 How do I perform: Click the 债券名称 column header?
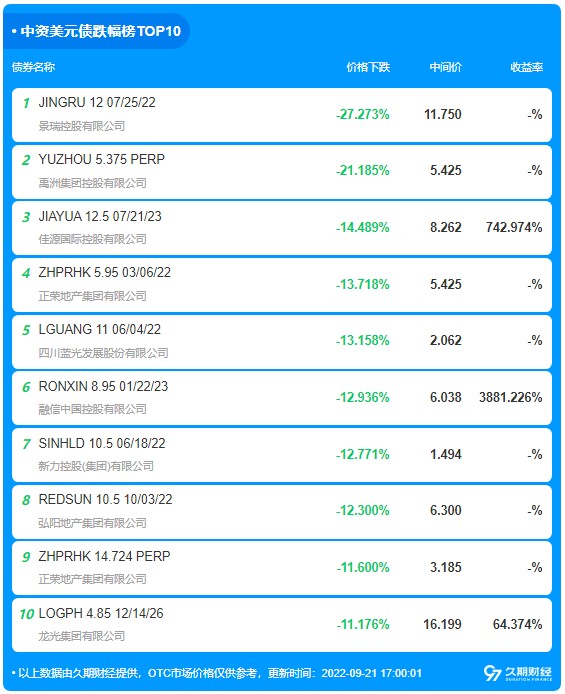point(34,67)
